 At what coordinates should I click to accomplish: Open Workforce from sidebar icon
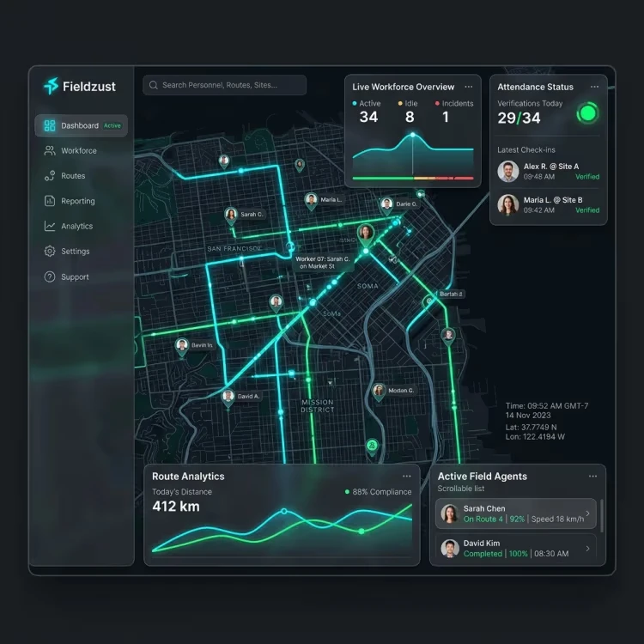click(x=50, y=151)
